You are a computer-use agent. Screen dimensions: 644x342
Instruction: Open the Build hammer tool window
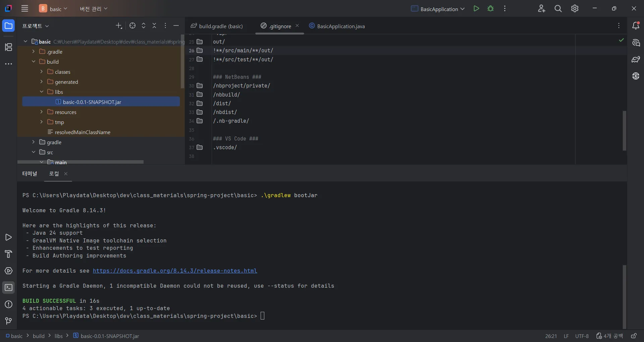[8, 254]
